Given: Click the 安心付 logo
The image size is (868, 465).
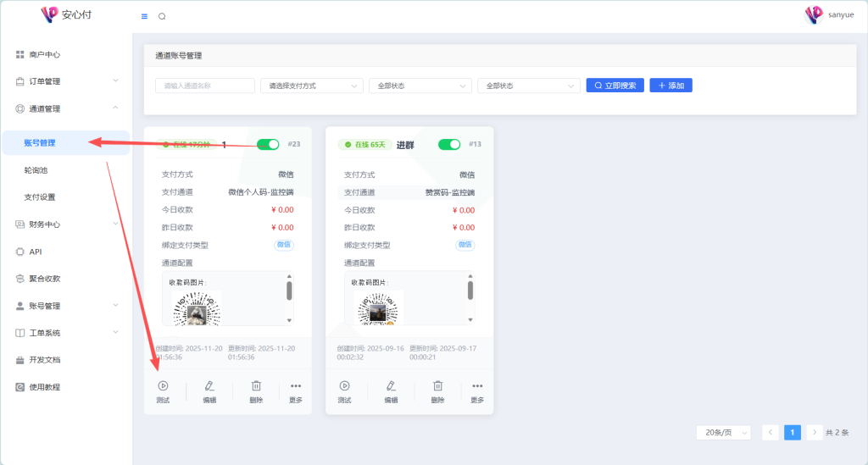Looking at the screenshot, I should click(66, 14).
